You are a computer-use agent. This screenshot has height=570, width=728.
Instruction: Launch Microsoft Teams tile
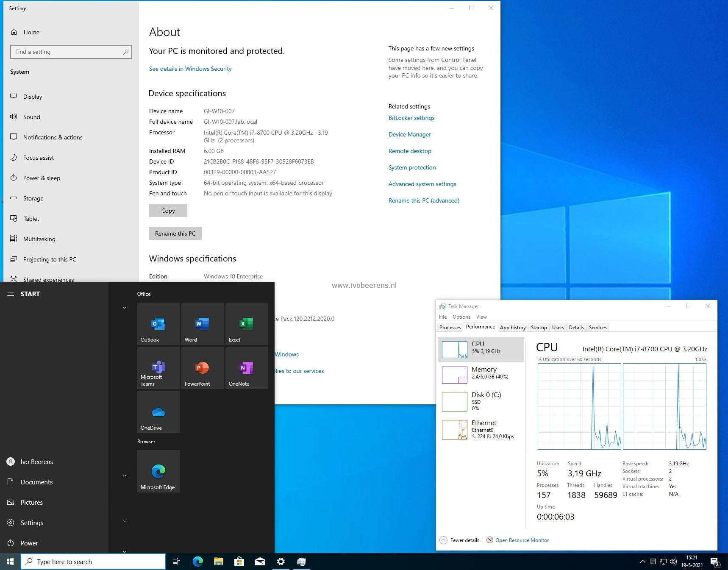pos(158,368)
